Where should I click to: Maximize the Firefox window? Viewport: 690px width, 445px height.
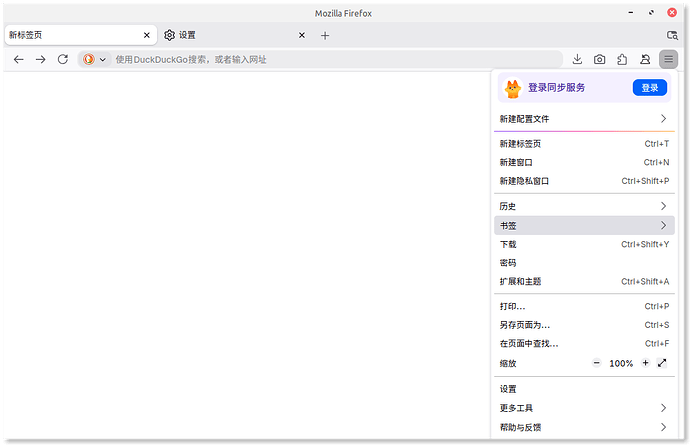tap(651, 13)
